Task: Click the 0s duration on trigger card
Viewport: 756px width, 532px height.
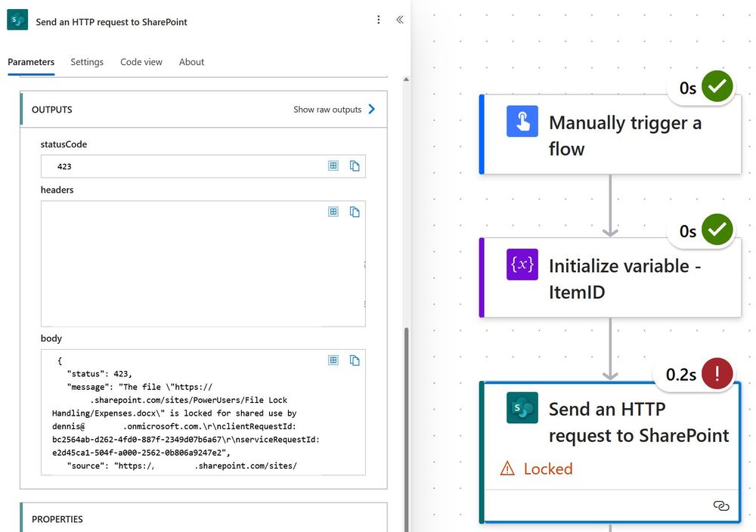Action: click(x=688, y=88)
